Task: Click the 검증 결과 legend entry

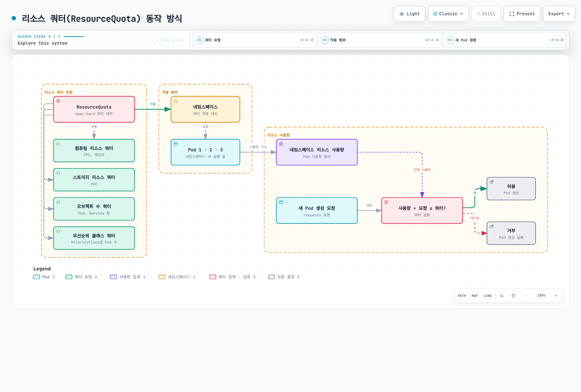Action: point(285,277)
